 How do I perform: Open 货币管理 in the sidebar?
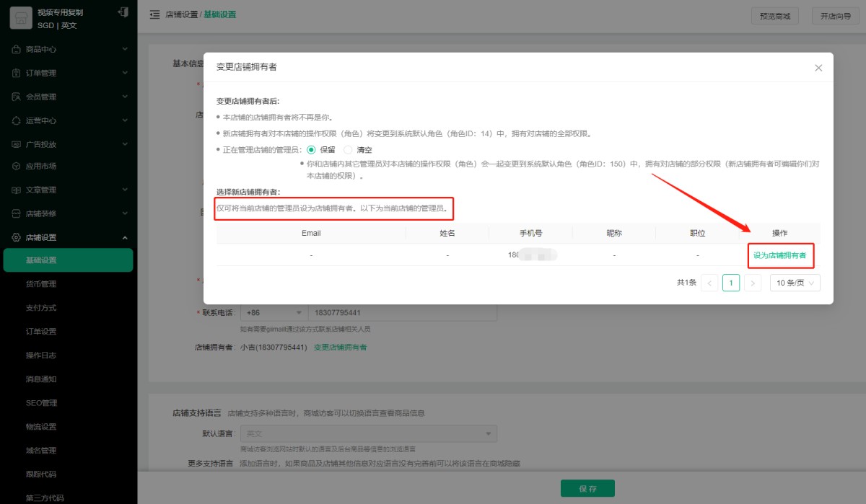click(41, 284)
